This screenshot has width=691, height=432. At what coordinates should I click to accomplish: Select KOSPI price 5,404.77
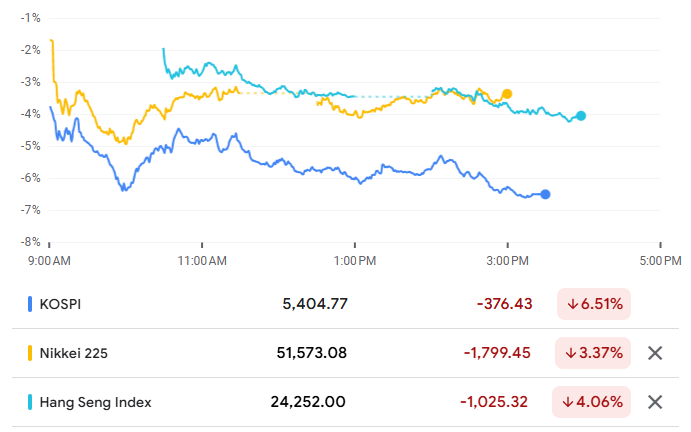coord(314,303)
